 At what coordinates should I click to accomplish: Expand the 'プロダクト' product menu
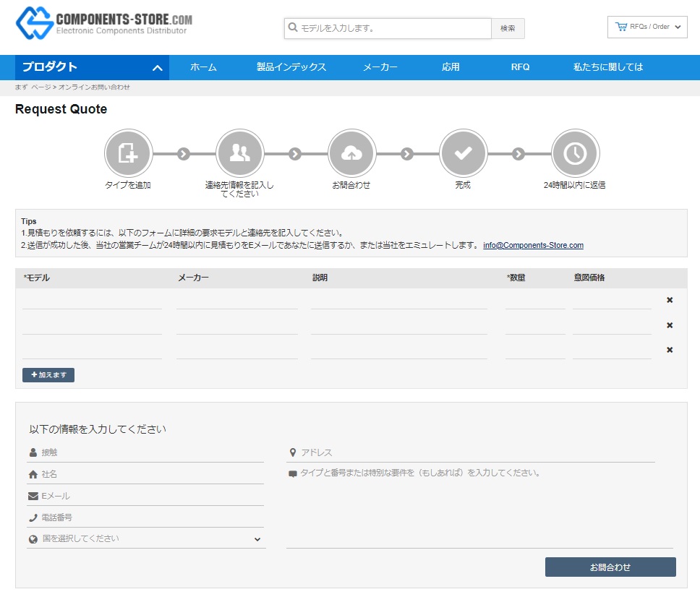[92, 67]
